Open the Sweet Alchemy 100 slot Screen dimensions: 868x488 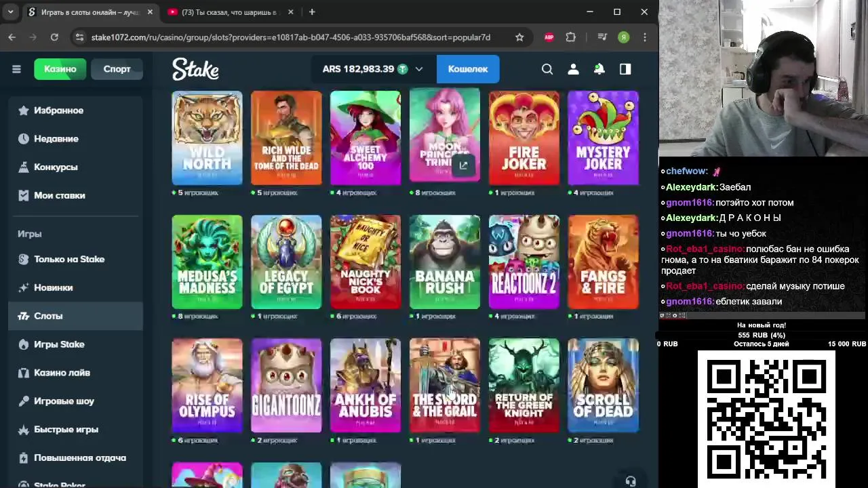[366, 138]
